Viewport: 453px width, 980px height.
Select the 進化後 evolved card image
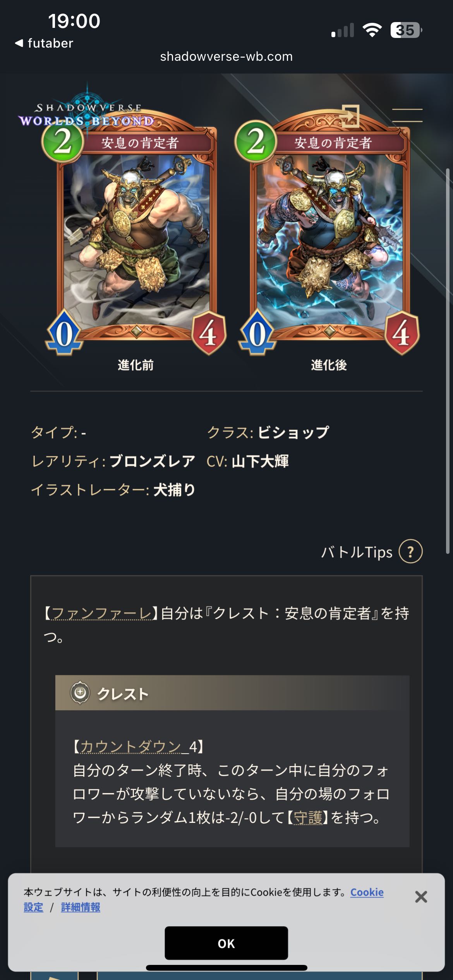(x=328, y=236)
